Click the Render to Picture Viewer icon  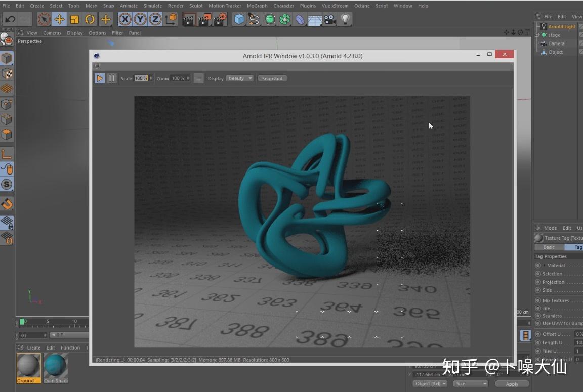205,19
